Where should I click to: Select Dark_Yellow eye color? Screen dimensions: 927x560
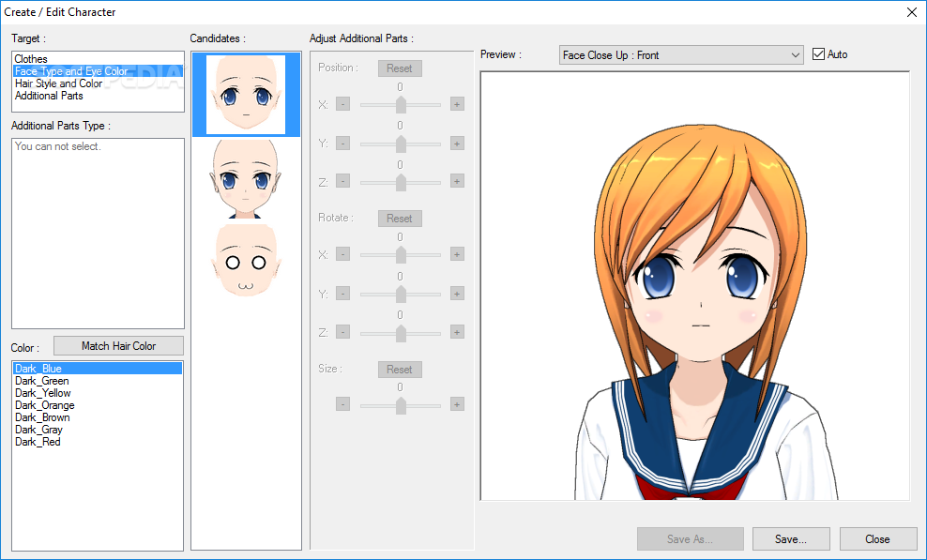pos(98,393)
